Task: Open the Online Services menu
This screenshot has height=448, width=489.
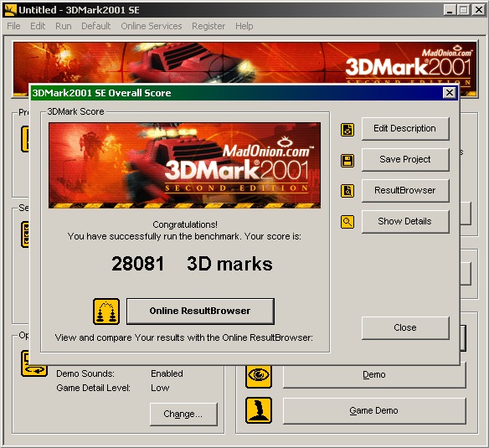Action: coord(152,26)
